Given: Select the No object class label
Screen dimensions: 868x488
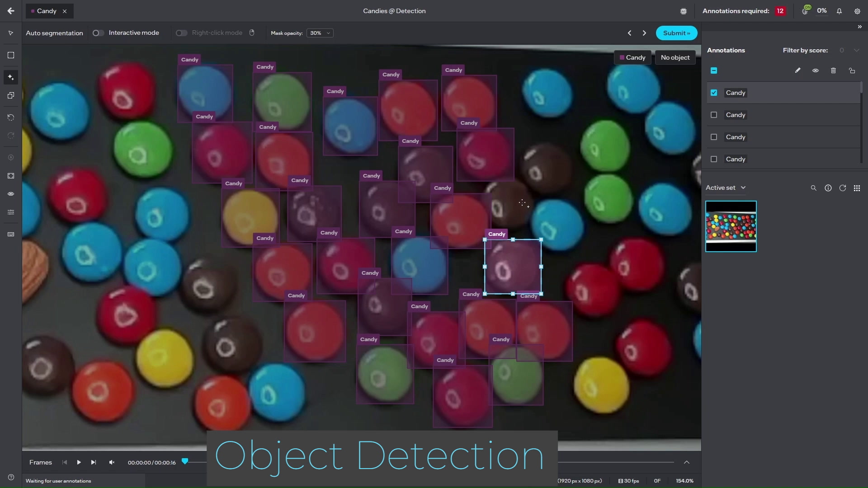Looking at the screenshot, I should 675,57.
